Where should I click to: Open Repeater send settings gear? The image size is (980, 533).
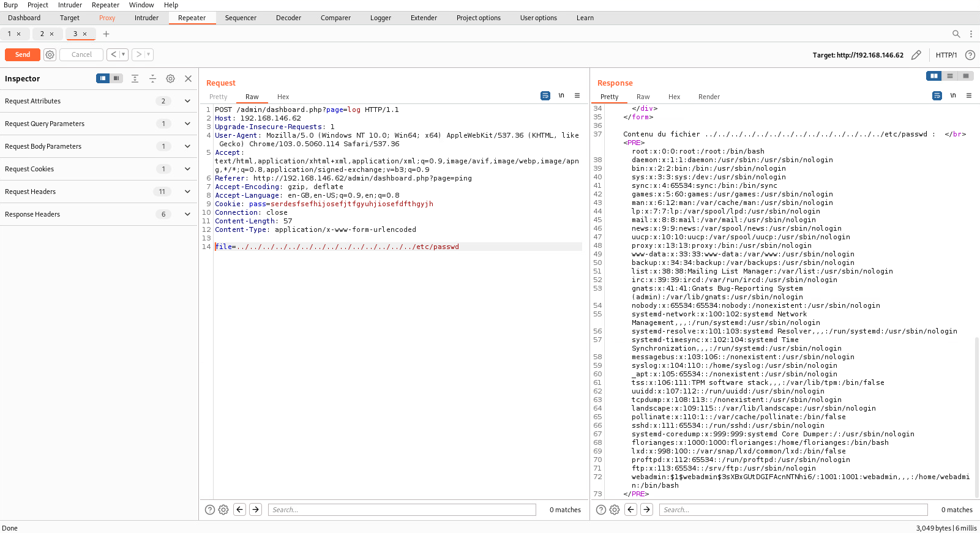click(x=50, y=54)
